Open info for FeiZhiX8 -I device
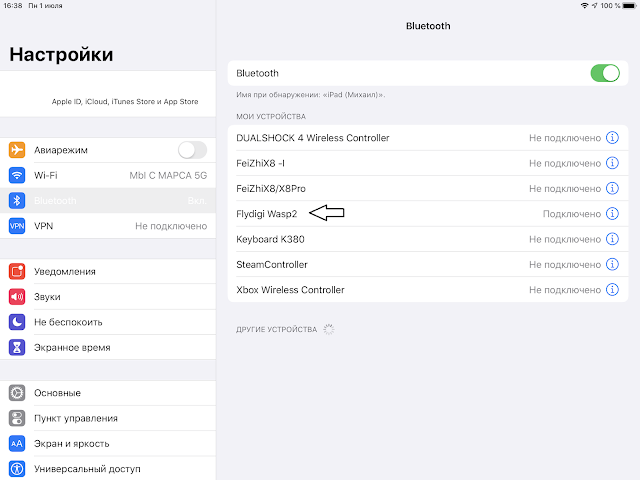Screen dimensions: 640x480 [x=612, y=163]
